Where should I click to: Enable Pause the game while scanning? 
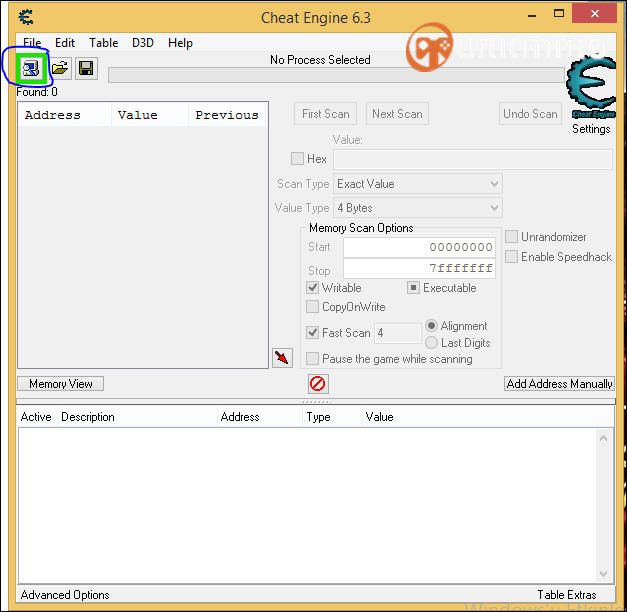point(312,358)
